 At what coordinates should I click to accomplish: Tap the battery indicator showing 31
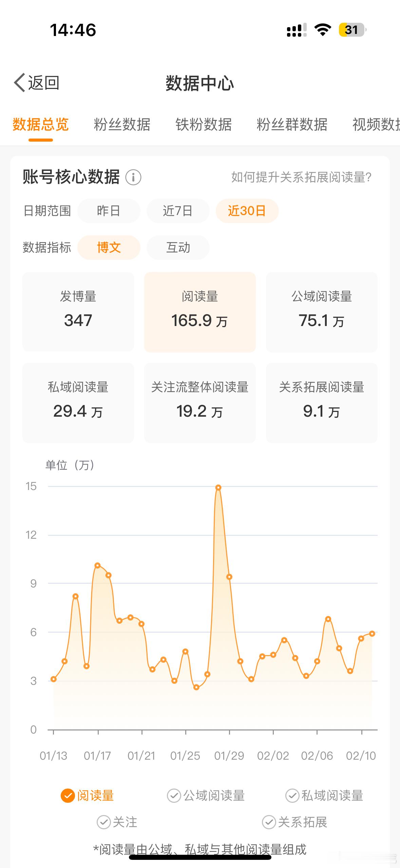pos(353,30)
